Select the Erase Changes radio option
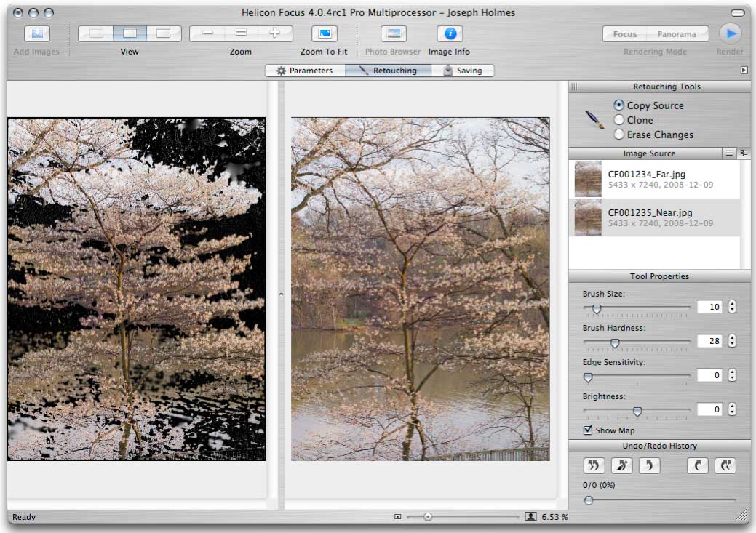This screenshot has width=756, height=533. click(x=619, y=135)
